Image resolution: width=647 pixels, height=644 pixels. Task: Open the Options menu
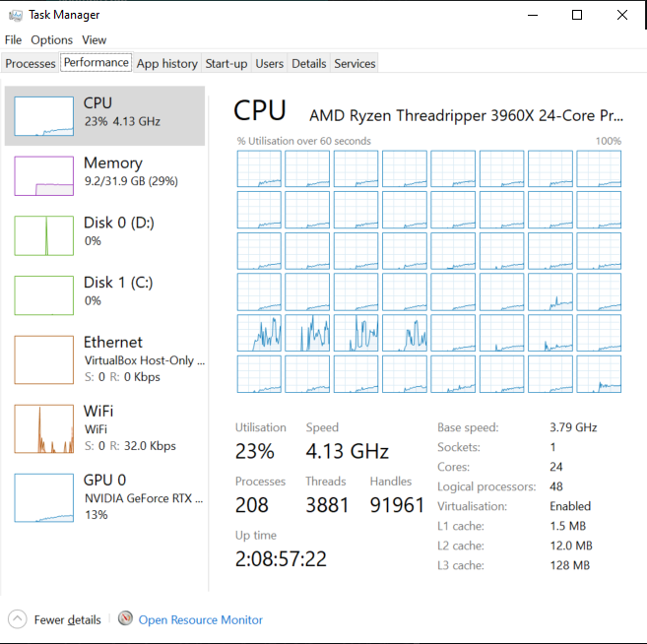(x=51, y=40)
